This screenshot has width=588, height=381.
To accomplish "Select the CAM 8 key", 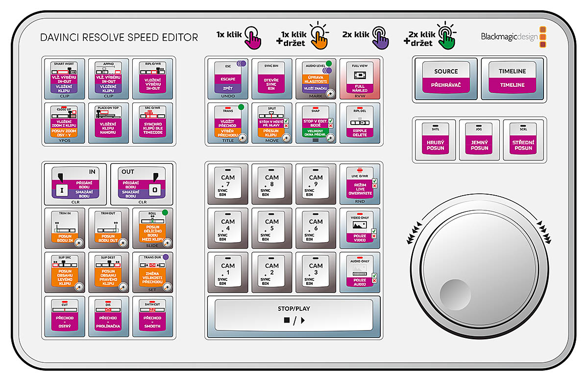I will 272,184.
